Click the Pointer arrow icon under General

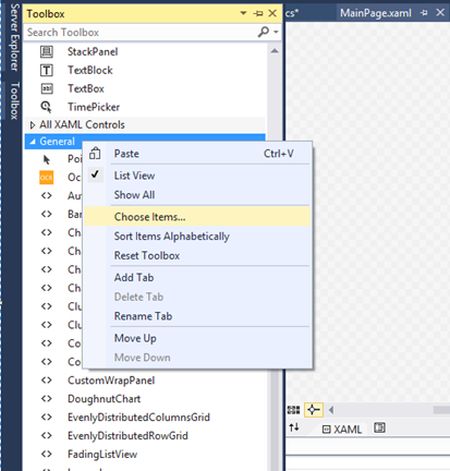(x=47, y=160)
